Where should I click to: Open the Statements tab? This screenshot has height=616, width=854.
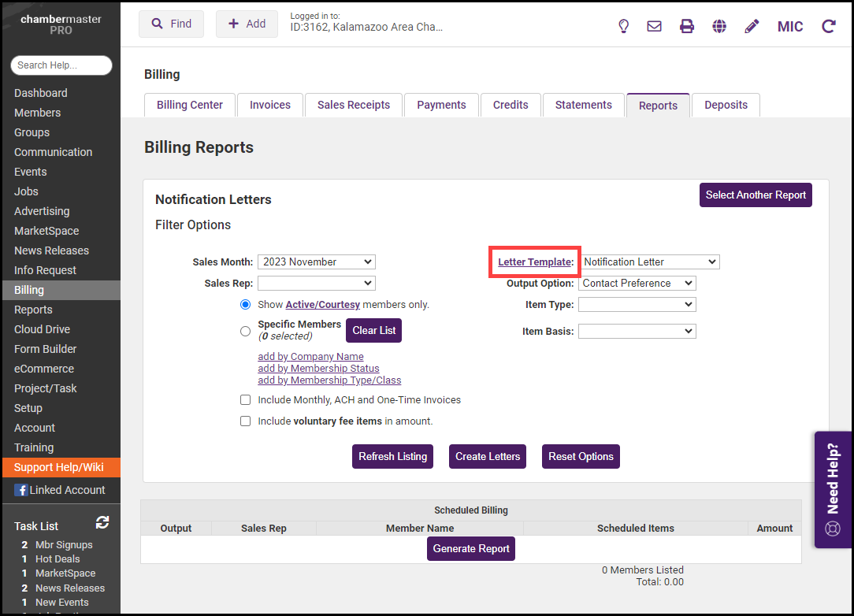pos(583,105)
